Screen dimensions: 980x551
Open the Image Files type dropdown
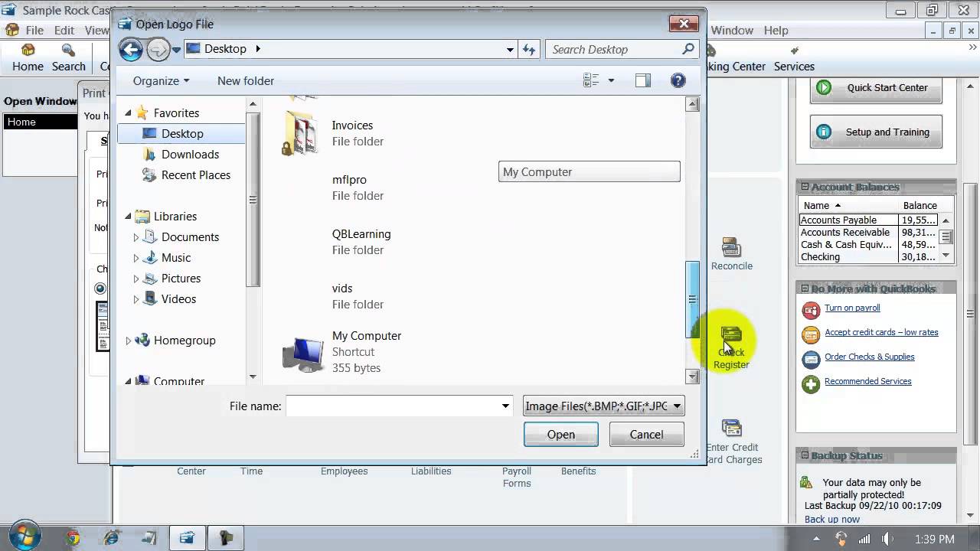point(603,406)
